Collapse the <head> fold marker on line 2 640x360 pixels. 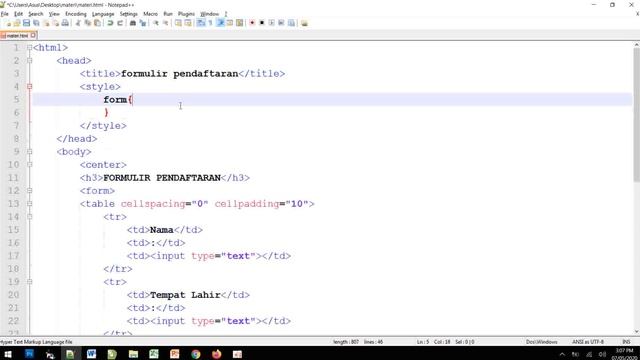point(29,60)
